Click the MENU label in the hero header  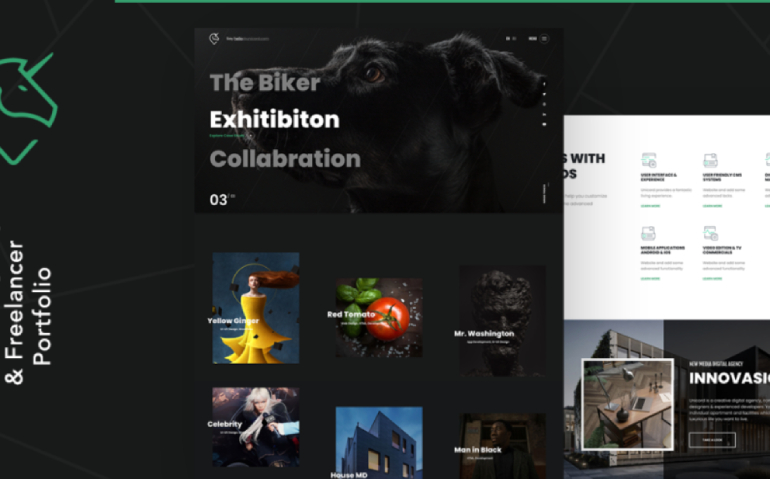point(532,38)
